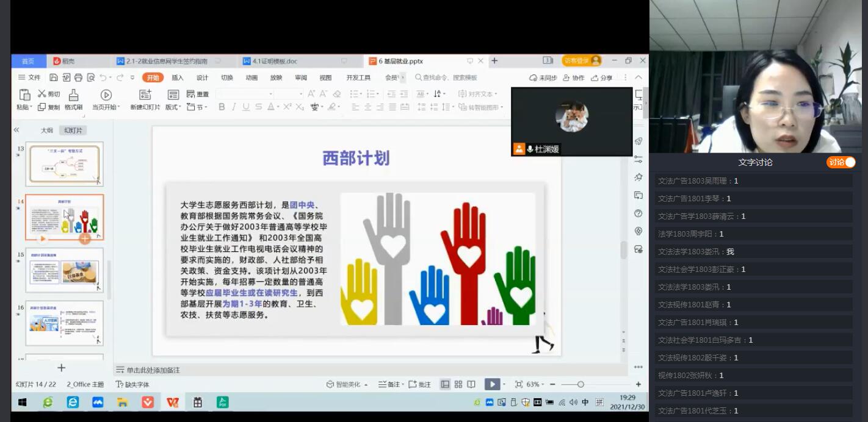Click the print icon in quick access bar

click(x=78, y=77)
